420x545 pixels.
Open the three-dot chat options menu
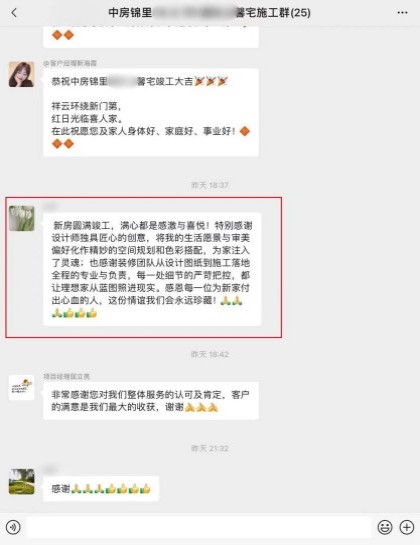coord(402,13)
